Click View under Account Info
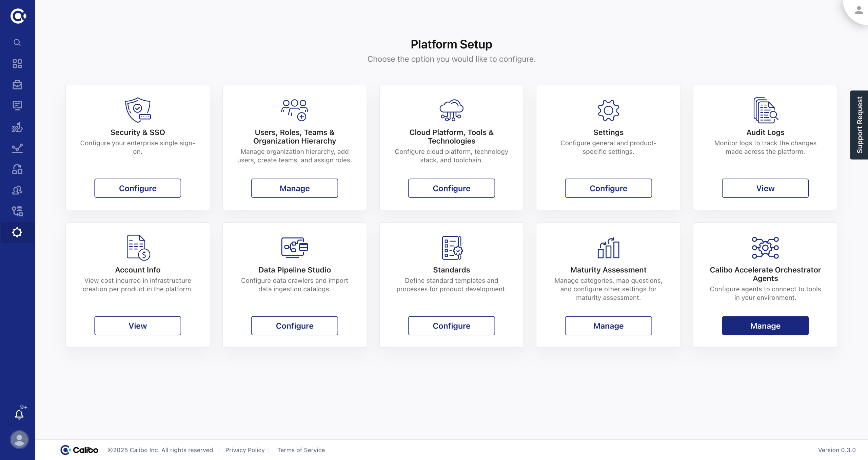This screenshot has height=460, width=868. pyautogui.click(x=138, y=326)
